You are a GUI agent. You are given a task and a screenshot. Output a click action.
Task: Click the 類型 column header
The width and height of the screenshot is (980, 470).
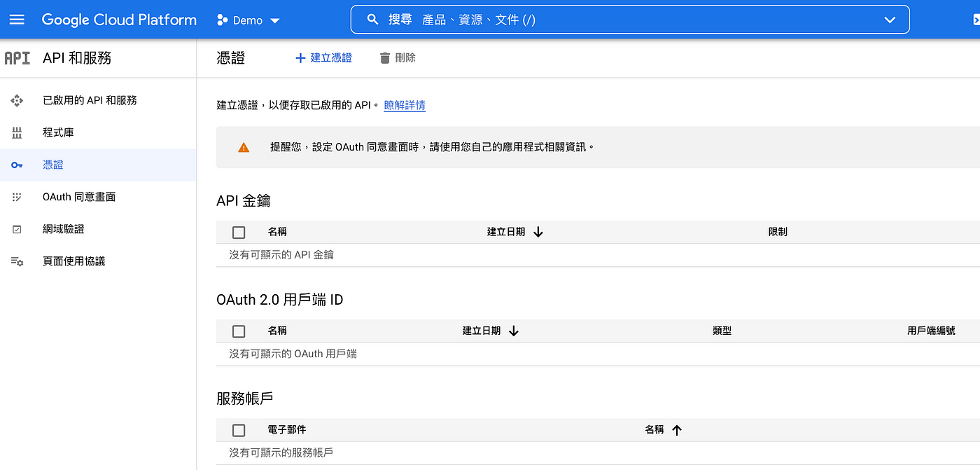[722, 331]
